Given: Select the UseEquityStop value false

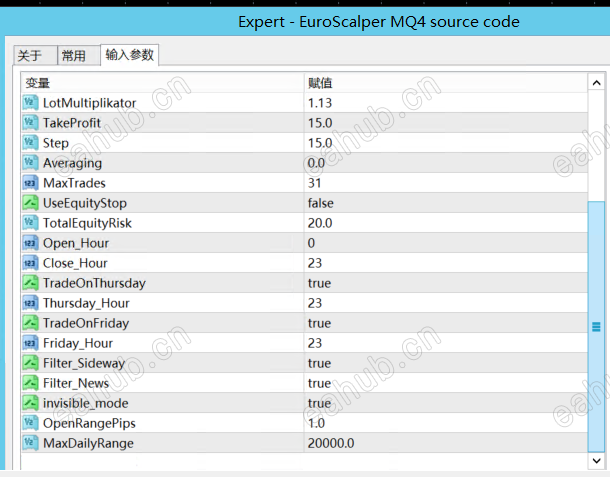Looking at the screenshot, I should (x=321, y=203).
